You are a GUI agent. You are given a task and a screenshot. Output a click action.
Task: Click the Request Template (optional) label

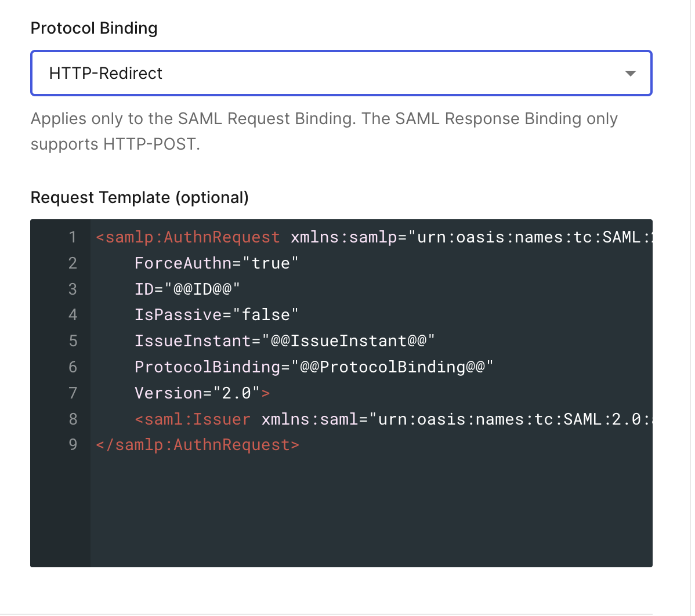(139, 198)
